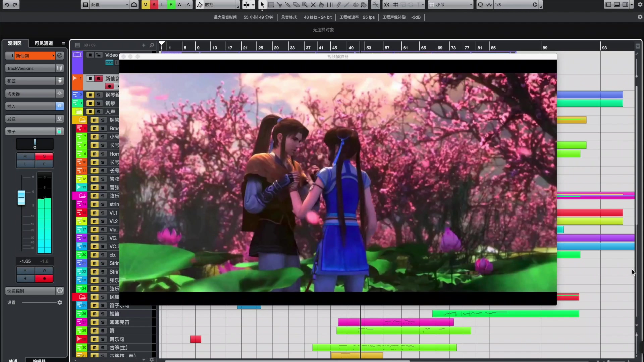This screenshot has width=644, height=362.
Task: Open the workspace configuration house icon
Action: click(134, 5)
